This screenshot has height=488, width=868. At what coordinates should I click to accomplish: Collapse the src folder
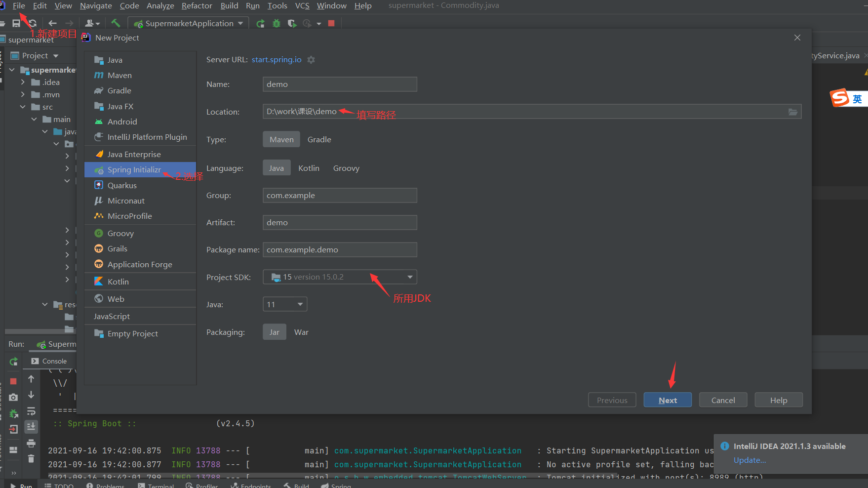click(x=23, y=107)
